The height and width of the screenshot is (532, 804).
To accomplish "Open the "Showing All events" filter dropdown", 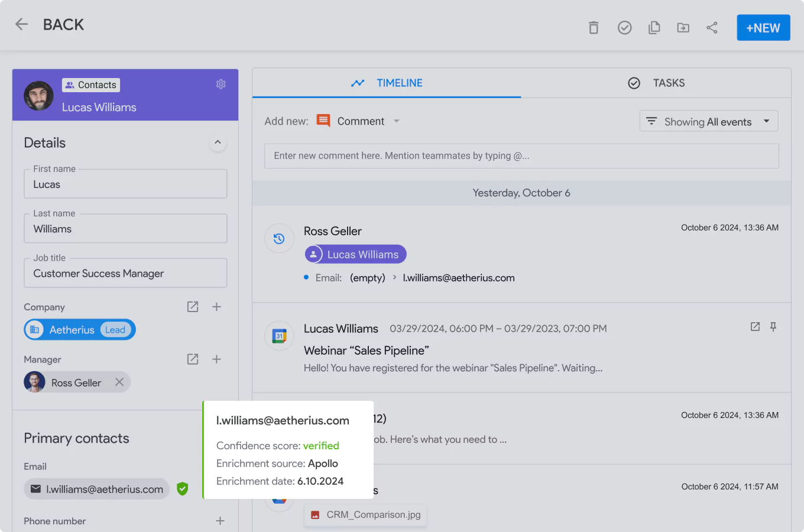I will click(708, 121).
